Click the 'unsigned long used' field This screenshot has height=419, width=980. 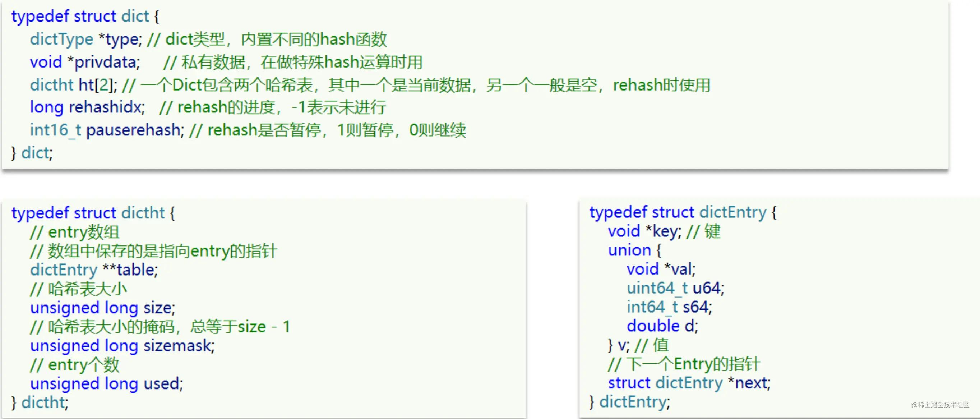[107, 384]
